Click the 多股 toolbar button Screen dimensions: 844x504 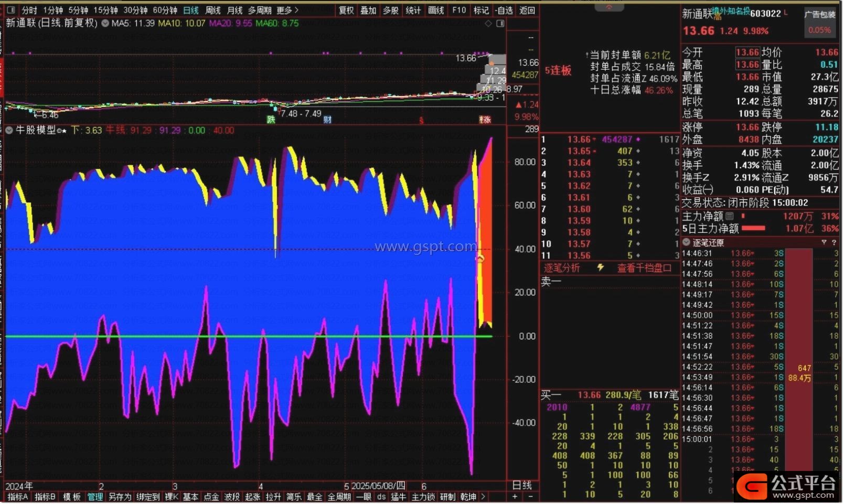[x=391, y=10]
